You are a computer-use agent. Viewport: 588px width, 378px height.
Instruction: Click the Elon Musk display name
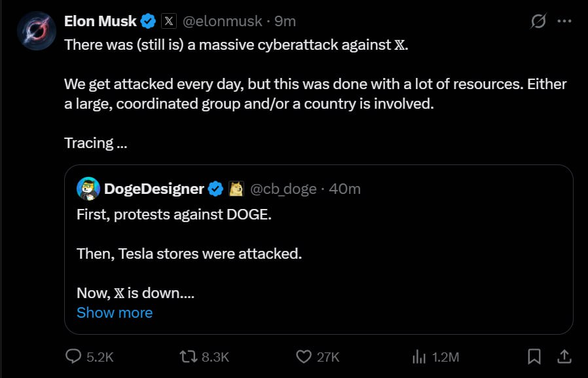100,21
